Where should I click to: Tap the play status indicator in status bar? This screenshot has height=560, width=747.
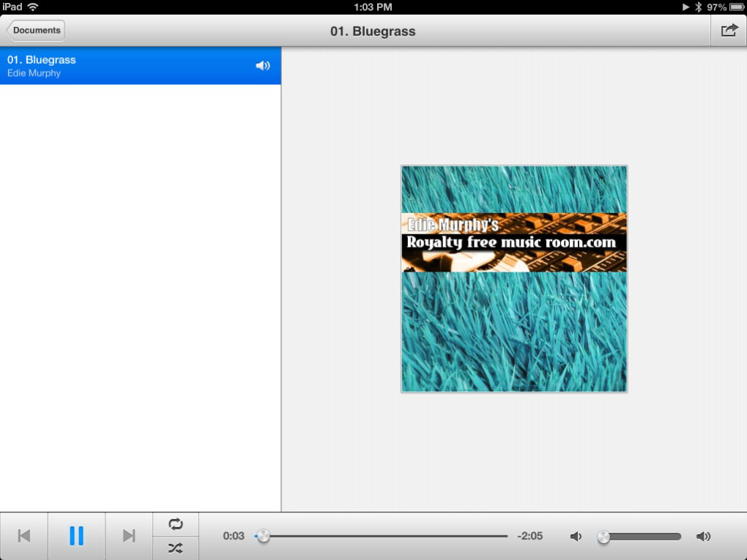coord(685,7)
